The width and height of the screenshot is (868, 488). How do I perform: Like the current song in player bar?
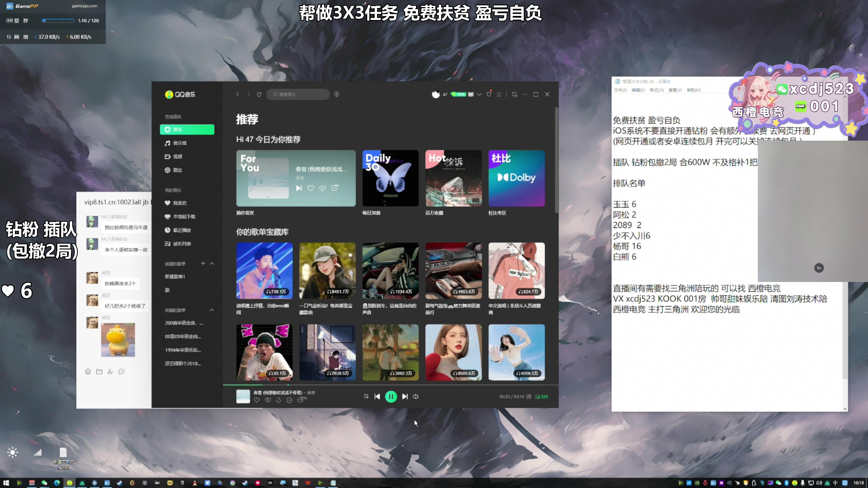pyautogui.click(x=257, y=400)
